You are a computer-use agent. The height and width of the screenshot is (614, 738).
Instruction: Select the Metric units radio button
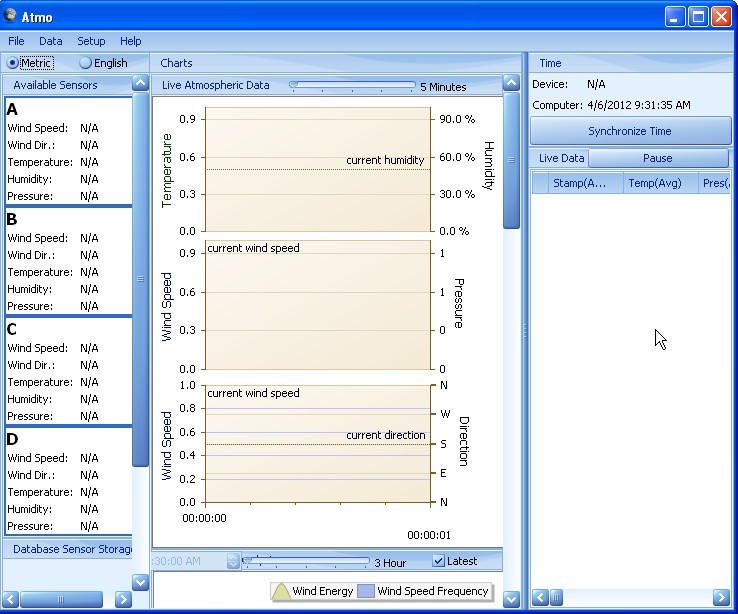click(x=12, y=63)
